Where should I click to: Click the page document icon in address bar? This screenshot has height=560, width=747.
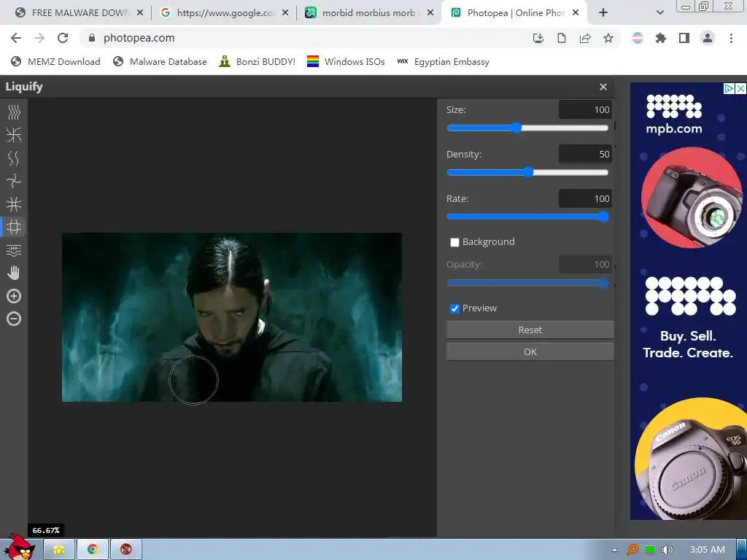[x=562, y=38]
